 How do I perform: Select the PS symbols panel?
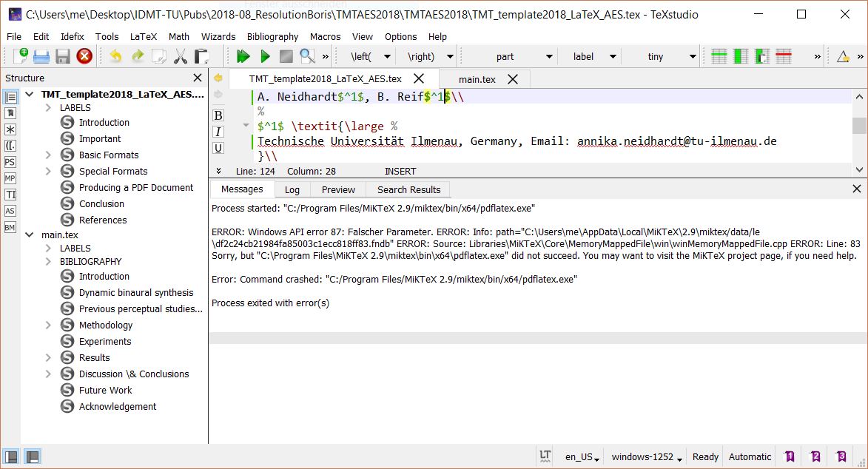(10, 161)
